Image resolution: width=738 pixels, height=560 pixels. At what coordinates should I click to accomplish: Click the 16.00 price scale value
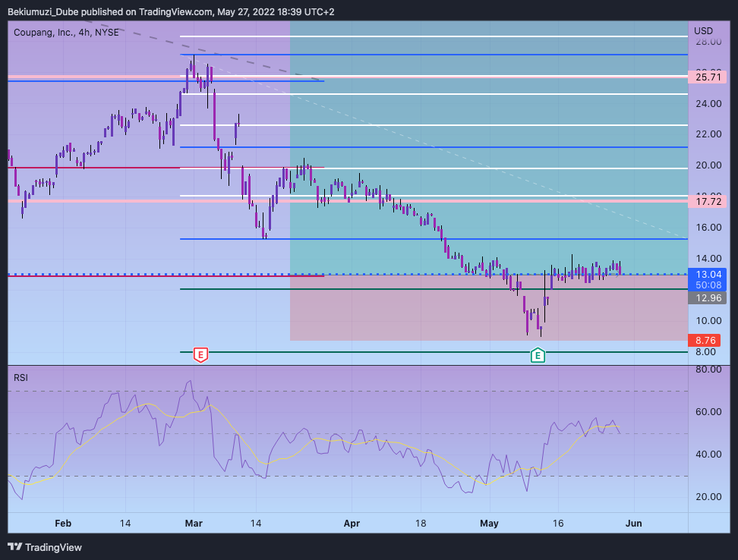[x=708, y=228]
